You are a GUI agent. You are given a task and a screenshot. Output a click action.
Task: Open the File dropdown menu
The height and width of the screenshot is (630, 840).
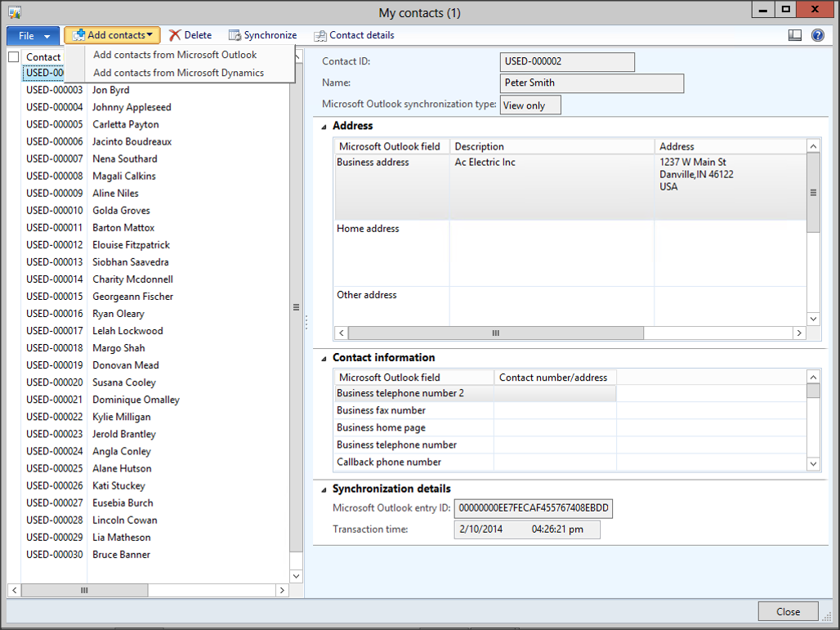34,36
